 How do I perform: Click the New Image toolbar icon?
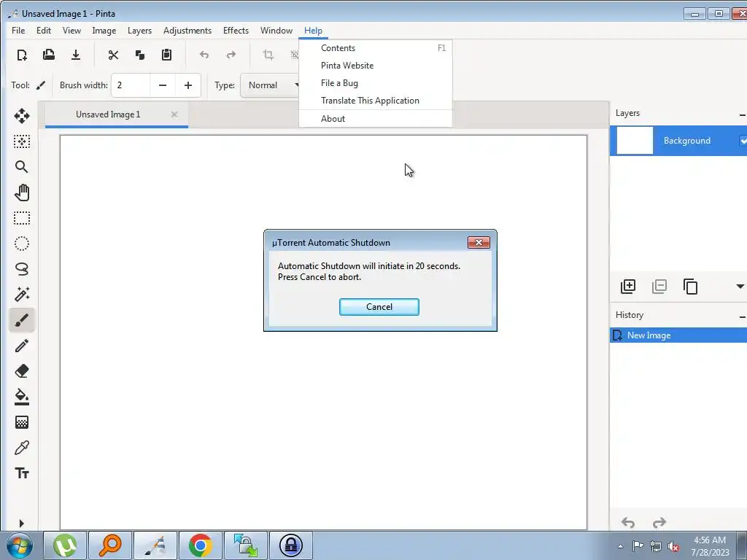[22, 55]
